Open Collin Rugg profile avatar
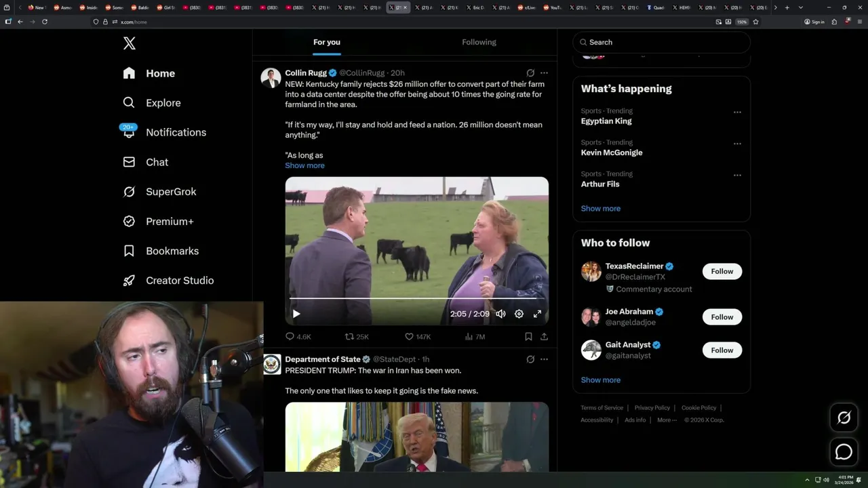Screen dimensions: 868x488 tap(271, 78)
